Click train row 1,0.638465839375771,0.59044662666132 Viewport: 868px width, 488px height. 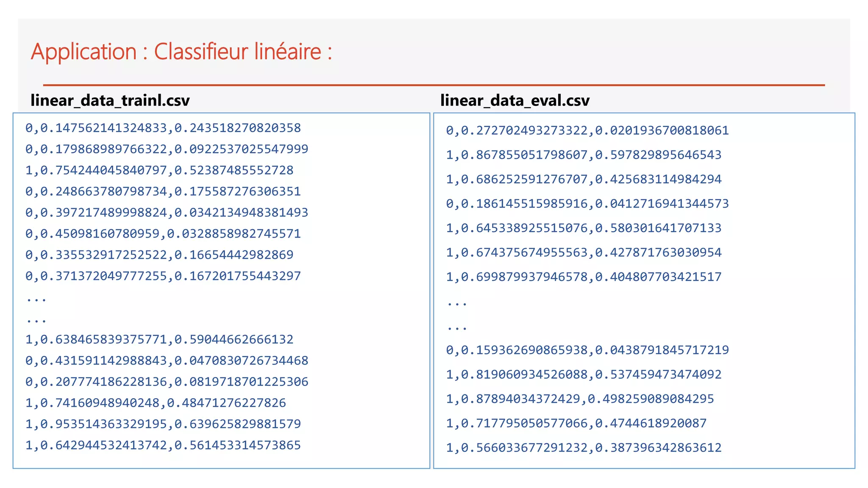click(159, 339)
